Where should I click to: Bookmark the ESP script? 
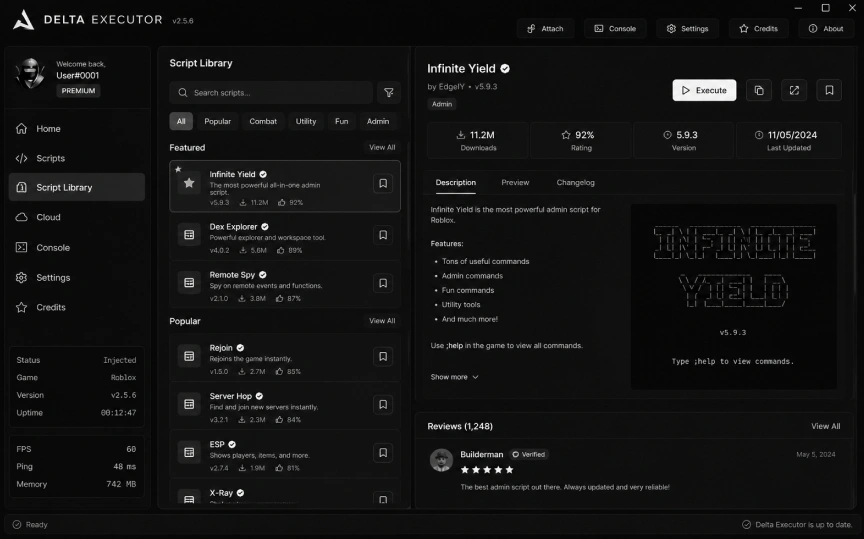point(383,452)
